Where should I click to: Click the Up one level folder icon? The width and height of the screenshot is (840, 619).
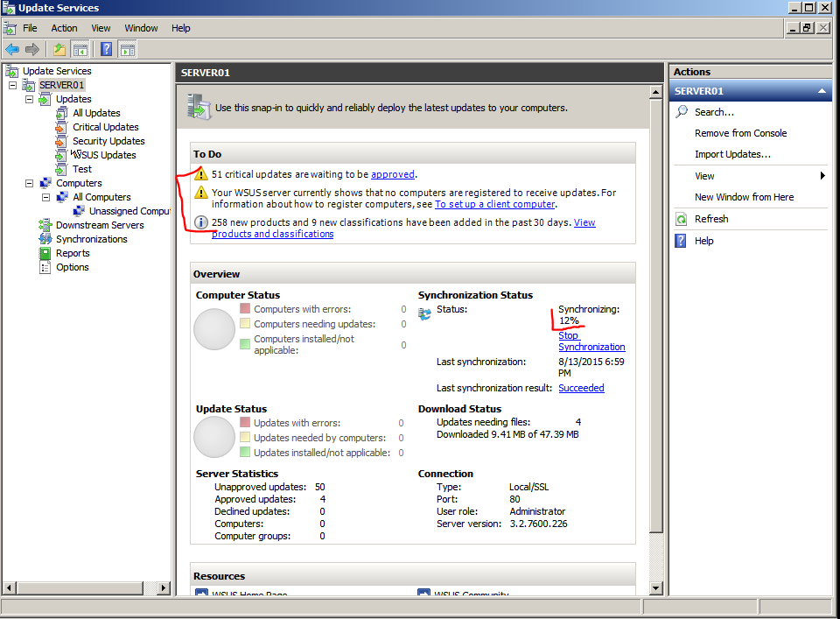pyautogui.click(x=59, y=50)
